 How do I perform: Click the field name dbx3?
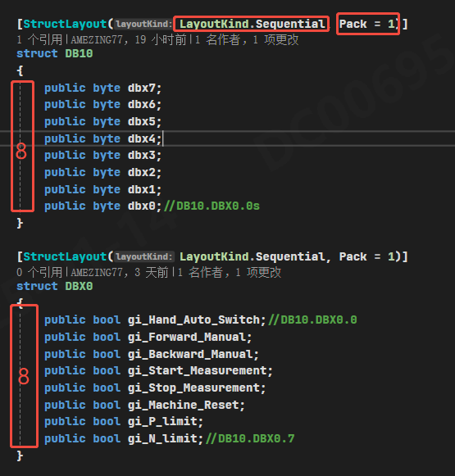click(142, 155)
